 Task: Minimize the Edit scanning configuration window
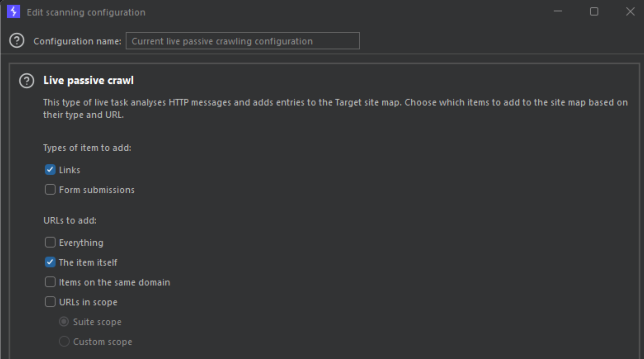[x=558, y=12]
